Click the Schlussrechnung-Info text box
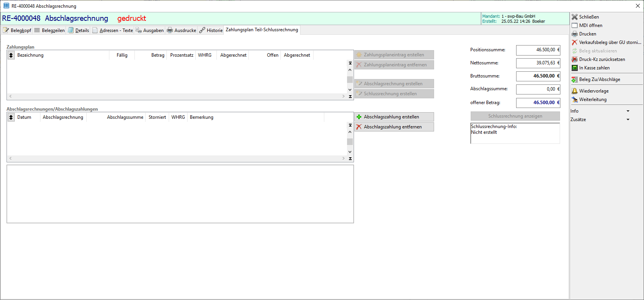The width and height of the screenshot is (644, 300). click(515, 133)
